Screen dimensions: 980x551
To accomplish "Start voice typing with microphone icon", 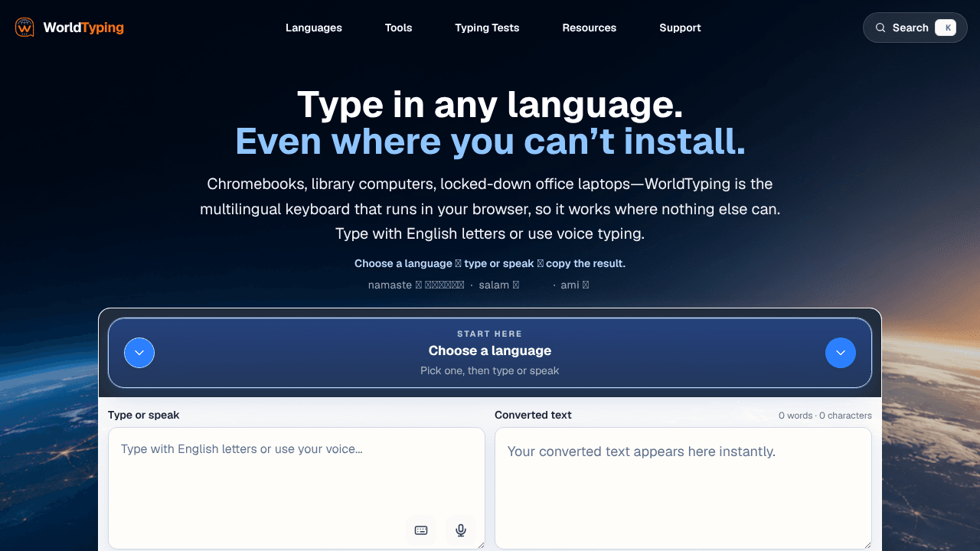I will tap(461, 530).
